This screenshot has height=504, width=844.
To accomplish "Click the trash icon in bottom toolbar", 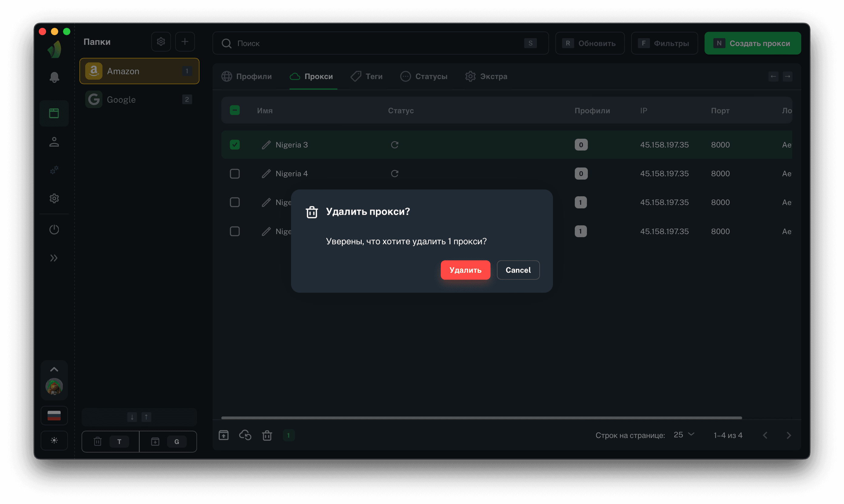I will (x=267, y=435).
